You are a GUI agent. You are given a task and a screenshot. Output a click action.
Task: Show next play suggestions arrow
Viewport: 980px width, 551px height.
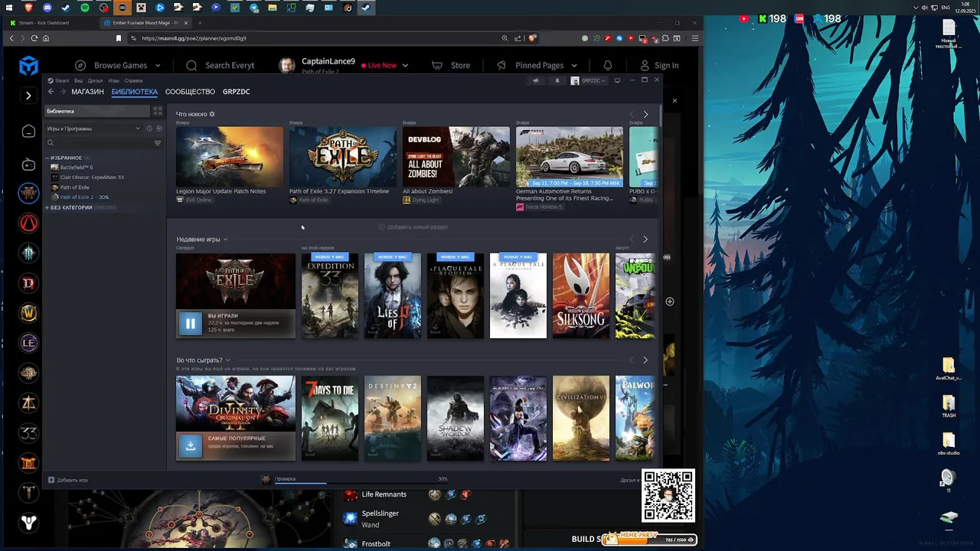click(x=645, y=360)
